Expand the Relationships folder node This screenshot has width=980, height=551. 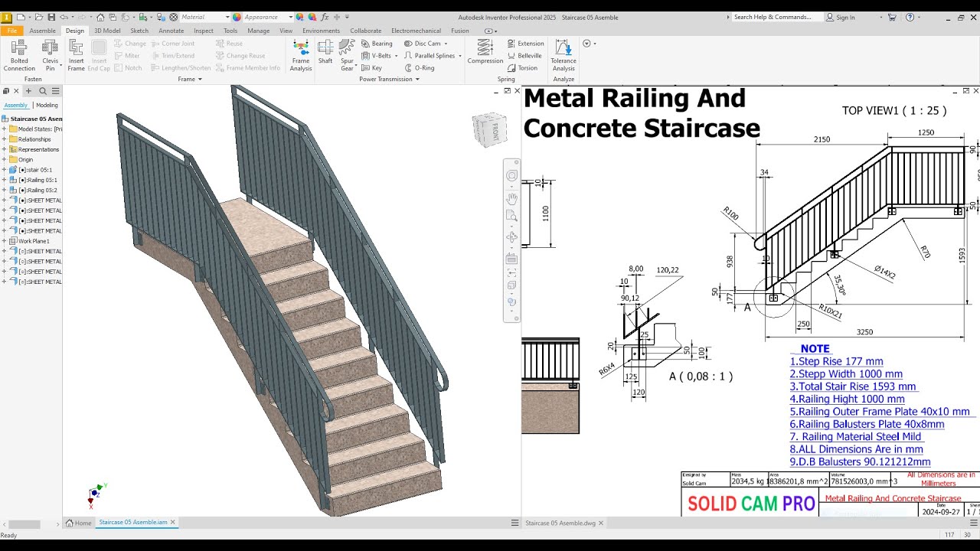pos(4,139)
